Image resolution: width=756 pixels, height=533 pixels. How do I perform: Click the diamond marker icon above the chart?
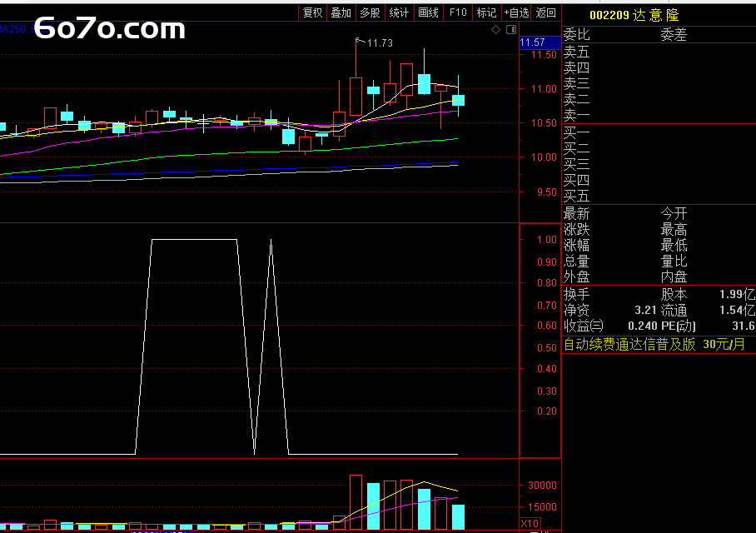[x=495, y=30]
